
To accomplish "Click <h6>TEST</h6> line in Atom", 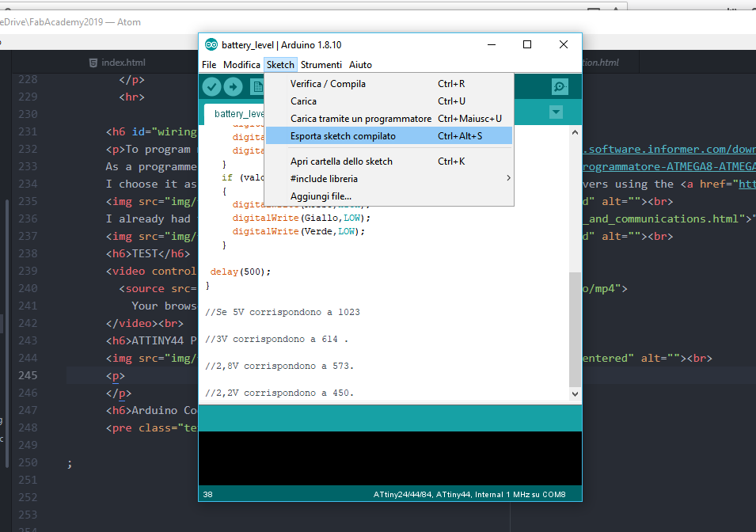I will pyautogui.click(x=148, y=253).
